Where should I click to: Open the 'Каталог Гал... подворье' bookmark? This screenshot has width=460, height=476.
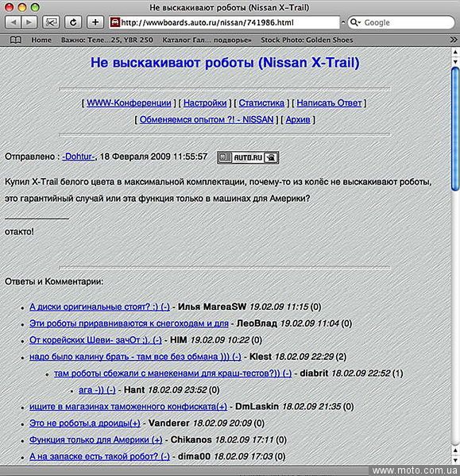(x=207, y=40)
